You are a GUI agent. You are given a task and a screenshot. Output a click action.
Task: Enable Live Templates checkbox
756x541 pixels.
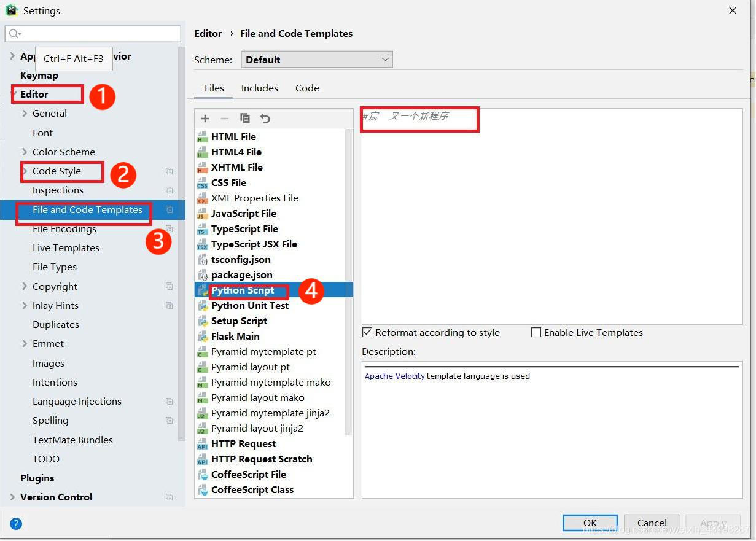click(x=536, y=332)
